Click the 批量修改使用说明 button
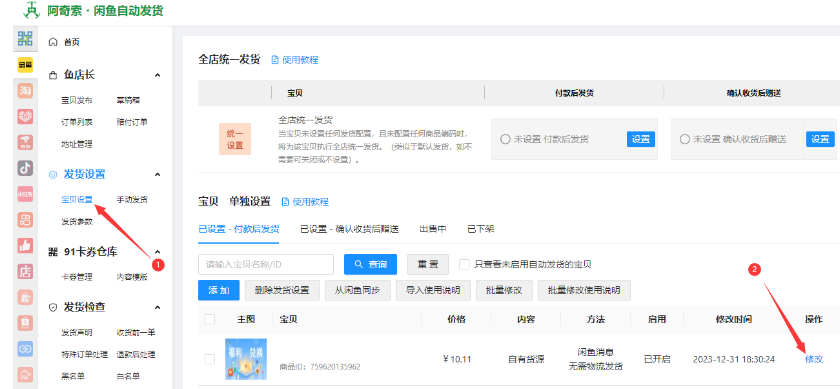The width and height of the screenshot is (840, 389). coord(584,290)
